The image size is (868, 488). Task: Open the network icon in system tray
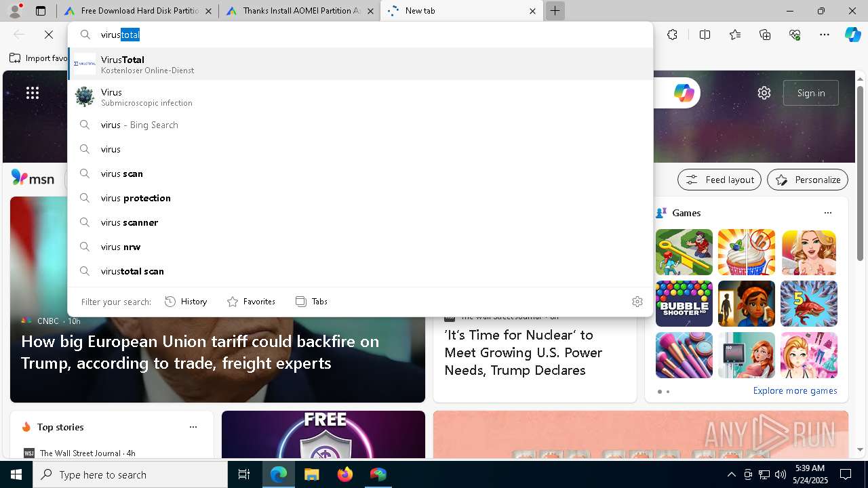pyautogui.click(x=764, y=474)
